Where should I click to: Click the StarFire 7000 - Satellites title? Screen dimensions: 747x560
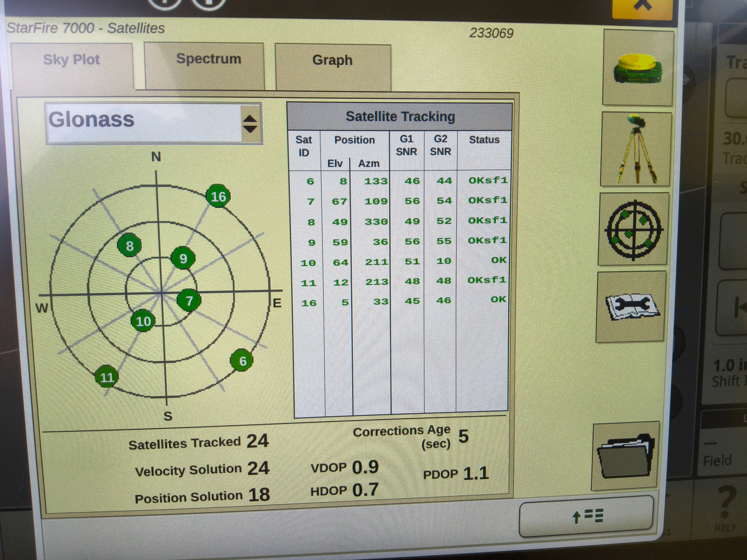coord(86,28)
